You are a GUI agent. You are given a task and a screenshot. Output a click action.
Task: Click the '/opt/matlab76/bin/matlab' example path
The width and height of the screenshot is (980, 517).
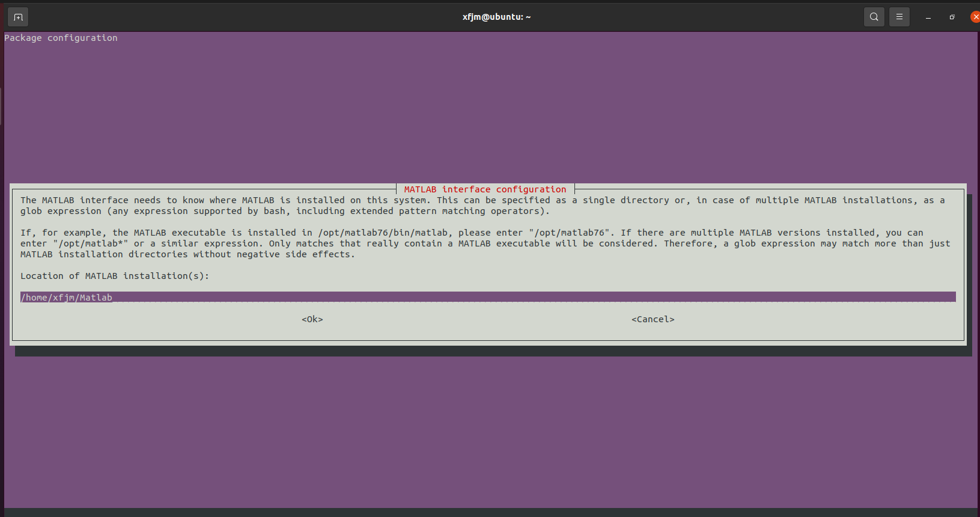pyautogui.click(x=383, y=233)
